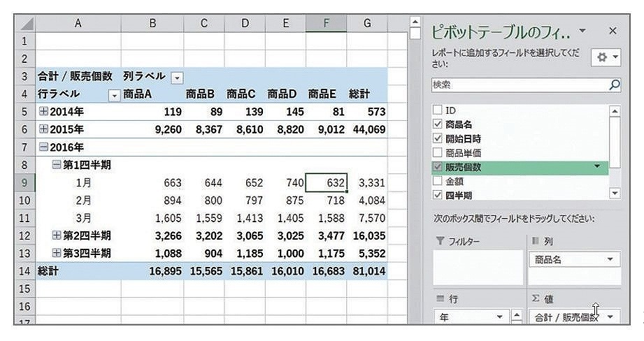Collapse the 第1四半期 group
Viewport: 644px width, 341px height.
(57, 164)
